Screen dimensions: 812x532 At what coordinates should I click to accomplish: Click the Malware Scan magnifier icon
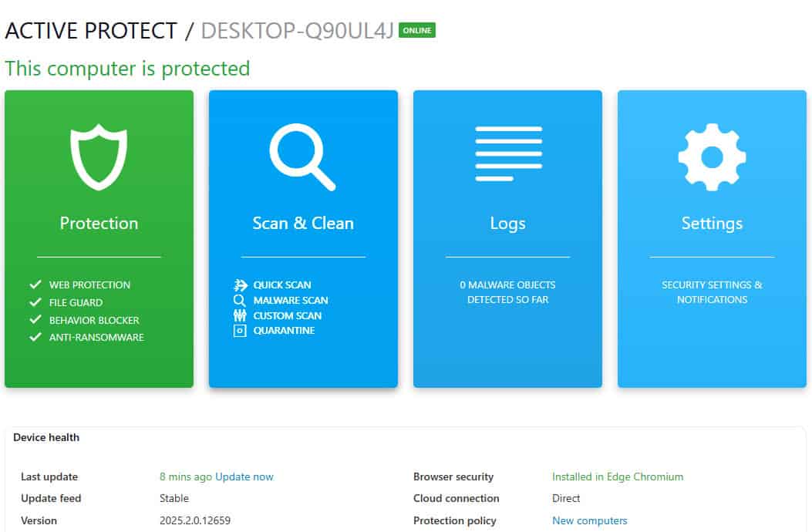[240, 301]
